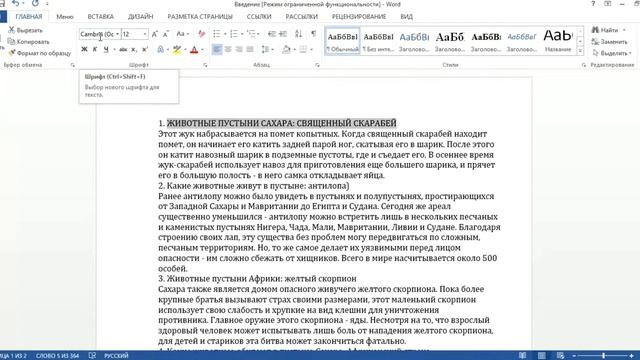640x360 pixels.
Task: Click the increase indent icon
Action: pyautogui.click(x=283, y=34)
